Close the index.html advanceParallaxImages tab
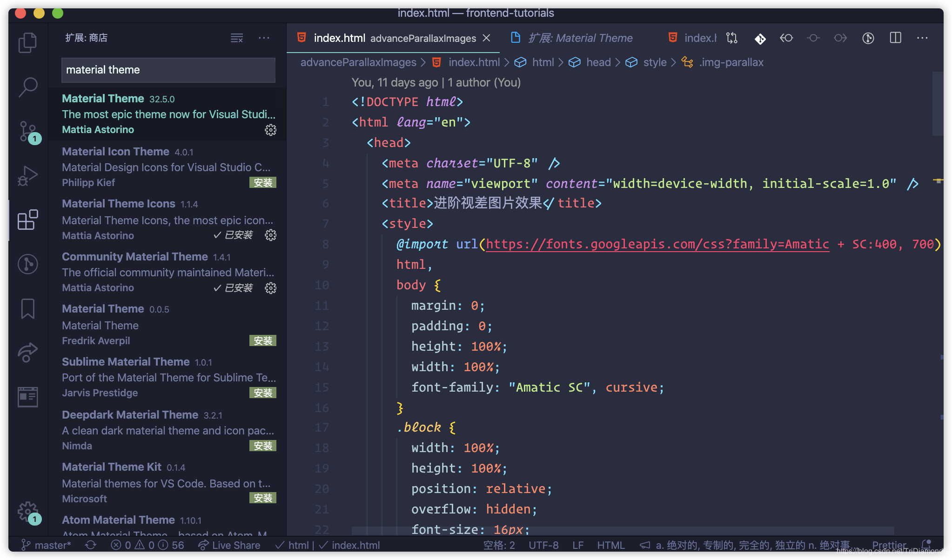Viewport: 952px width, 560px height. point(486,38)
